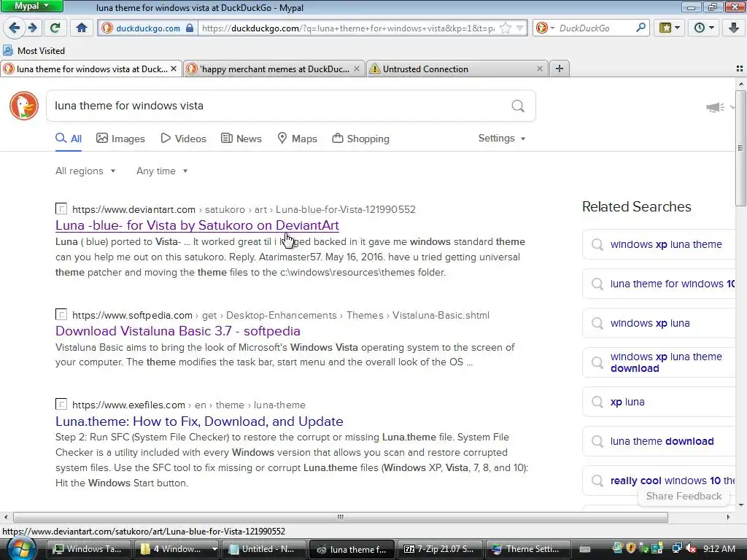The width and height of the screenshot is (747, 560).
Task: Bookmark this page with the star icon
Action: (x=506, y=28)
